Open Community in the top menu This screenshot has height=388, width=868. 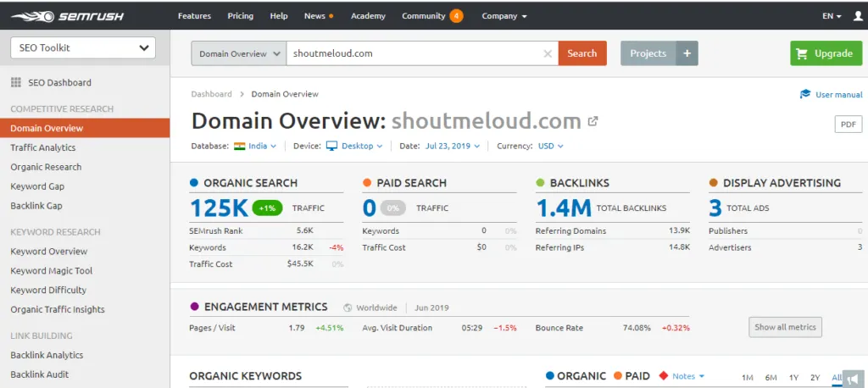(424, 16)
